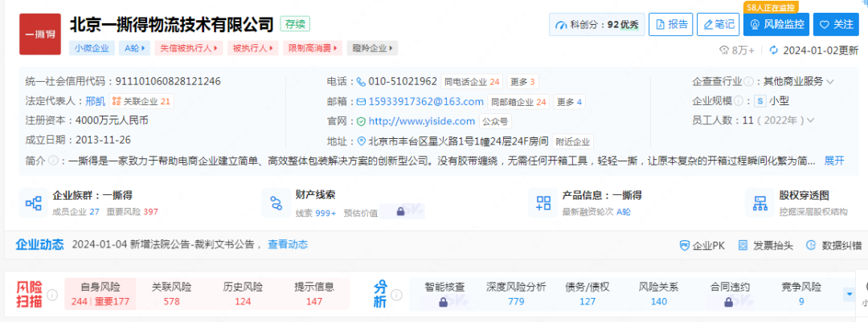Follow company with 关注 button
This screenshot has height=322, width=868.
point(836,24)
